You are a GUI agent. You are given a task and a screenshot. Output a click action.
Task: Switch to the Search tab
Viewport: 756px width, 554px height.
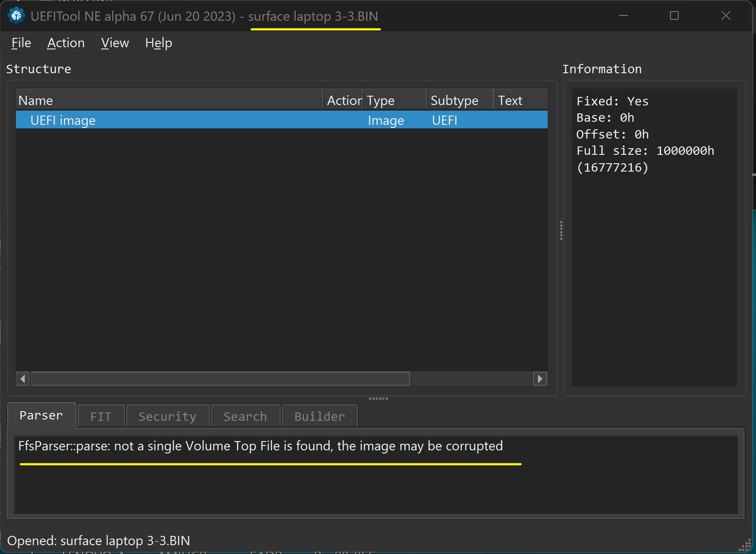tap(245, 416)
